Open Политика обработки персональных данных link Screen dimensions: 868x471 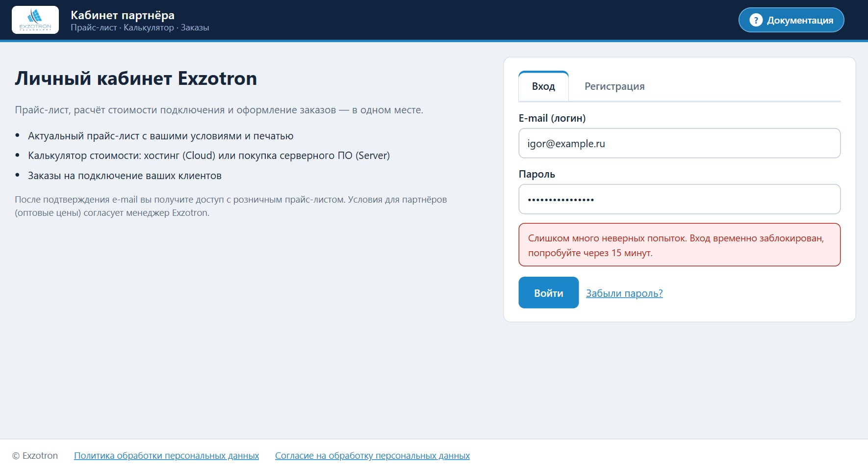(x=166, y=456)
